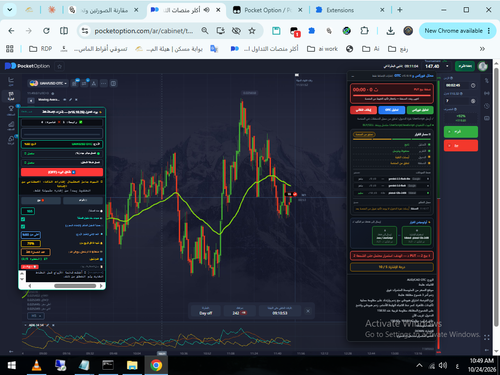Collapse the analyzer panel with its dash button

352,76
